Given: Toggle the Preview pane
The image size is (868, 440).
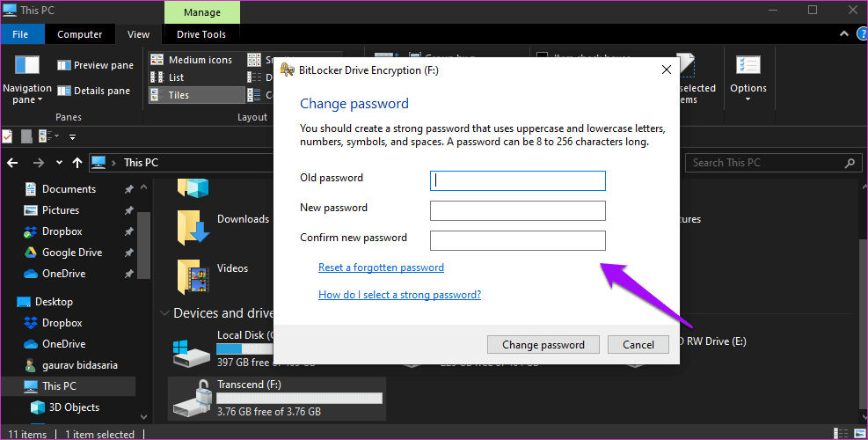Looking at the screenshot, I should (95, 65).
